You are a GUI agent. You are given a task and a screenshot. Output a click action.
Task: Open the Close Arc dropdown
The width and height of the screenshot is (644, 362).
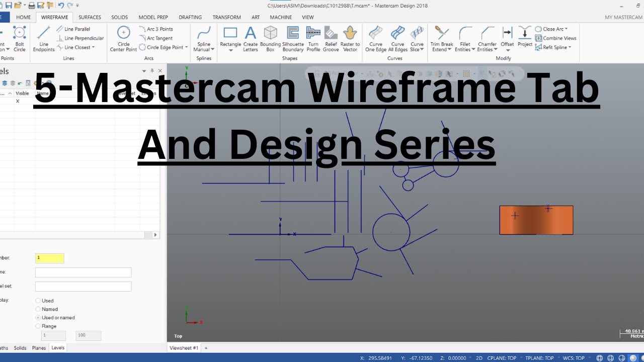(x=566, y=29)
